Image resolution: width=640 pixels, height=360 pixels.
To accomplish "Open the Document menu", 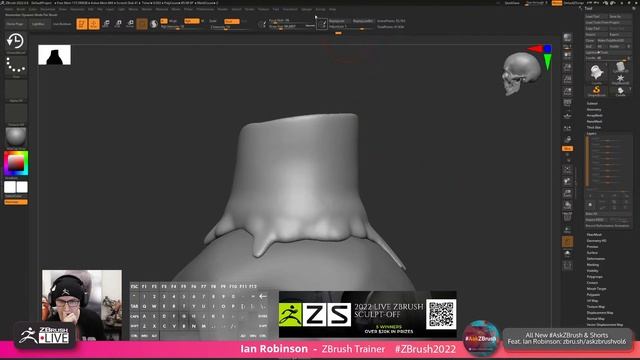I will (47, 9).
